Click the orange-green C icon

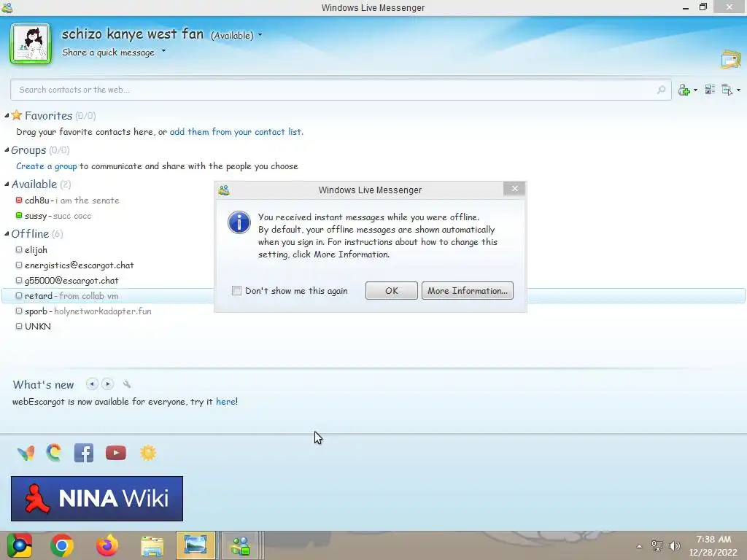tap(54, 453)
